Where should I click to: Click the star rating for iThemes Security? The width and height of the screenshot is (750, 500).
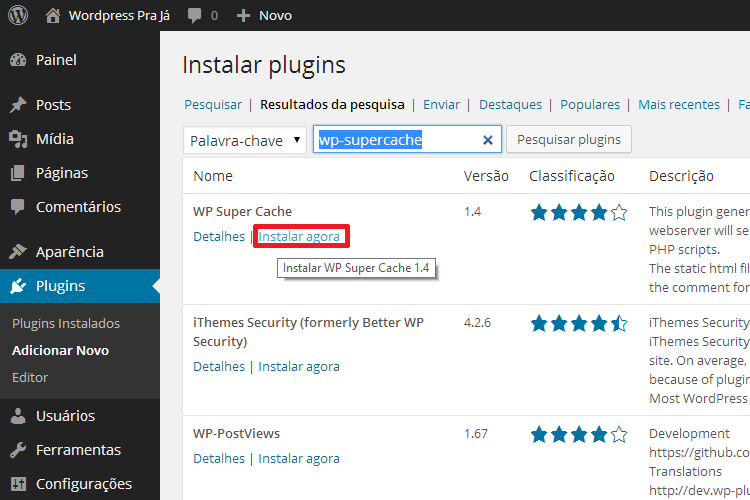pos(579,323)
